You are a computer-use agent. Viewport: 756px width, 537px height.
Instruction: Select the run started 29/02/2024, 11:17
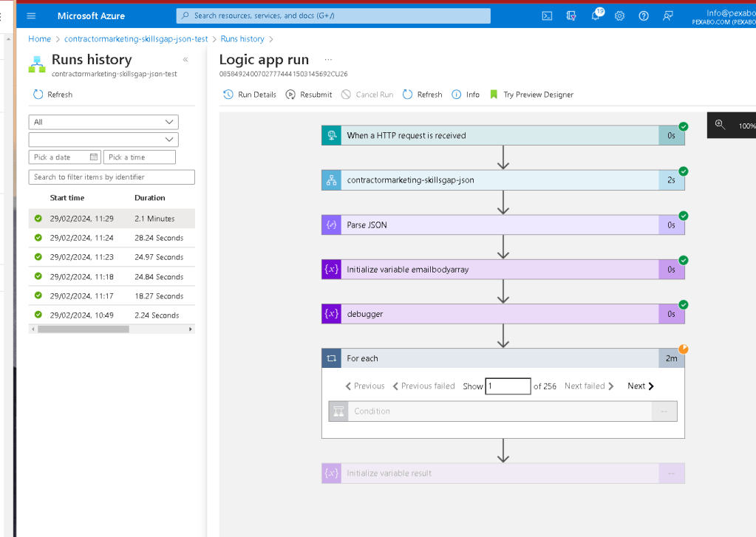(112, 296)
